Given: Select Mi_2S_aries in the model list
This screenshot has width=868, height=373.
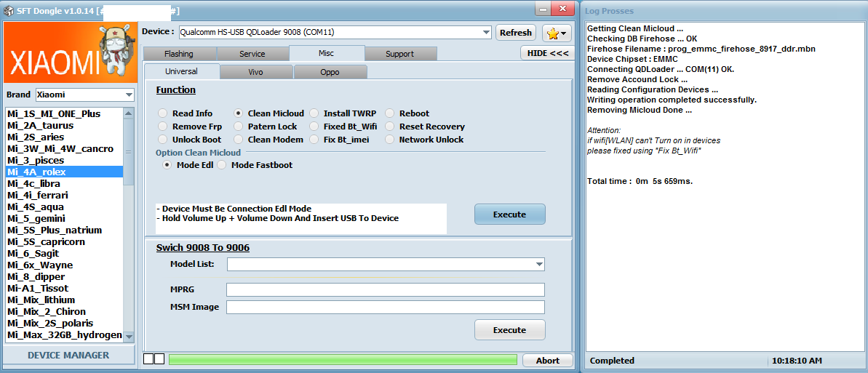Looking at the screenshot, I should tap(64, 137).
